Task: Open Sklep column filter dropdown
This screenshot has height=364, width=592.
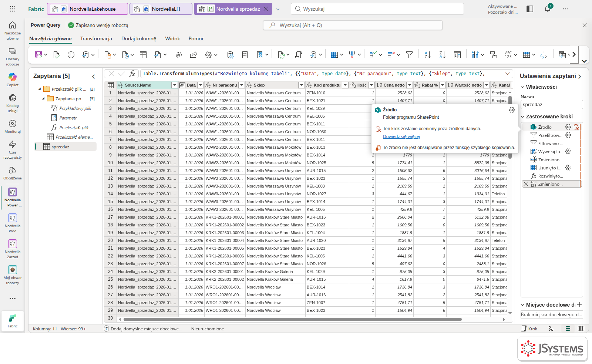Action: pos(302,85)
